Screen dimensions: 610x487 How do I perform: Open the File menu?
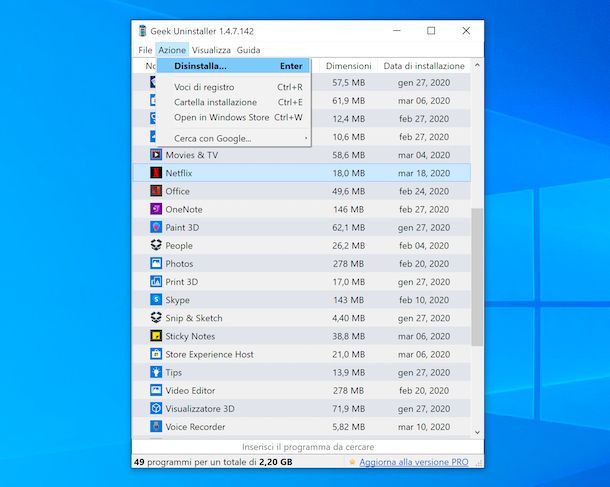point(145,50)
